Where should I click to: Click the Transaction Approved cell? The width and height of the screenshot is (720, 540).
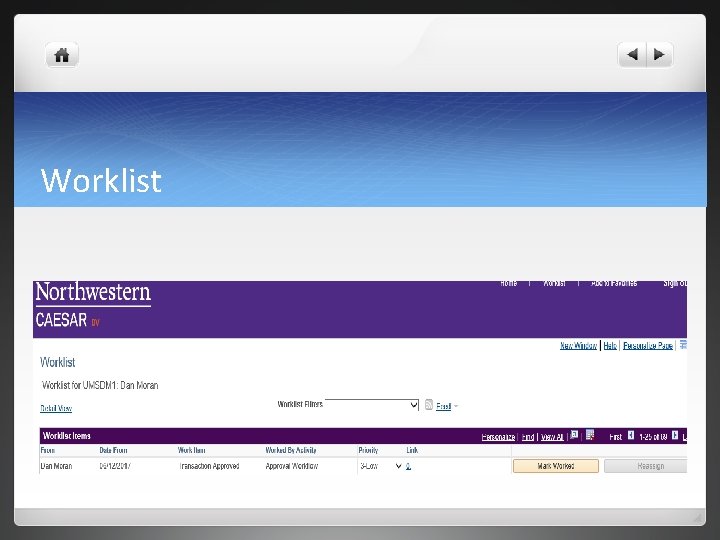[209, 466]
